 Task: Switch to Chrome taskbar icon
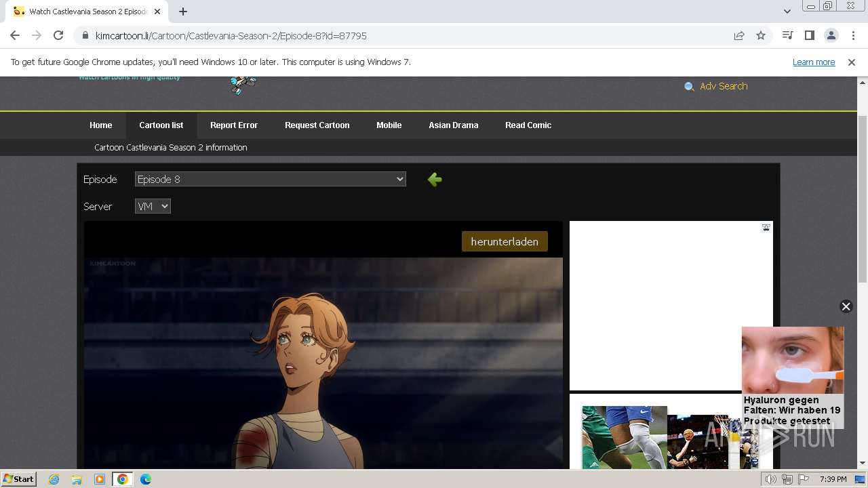[x=123, y=479]
